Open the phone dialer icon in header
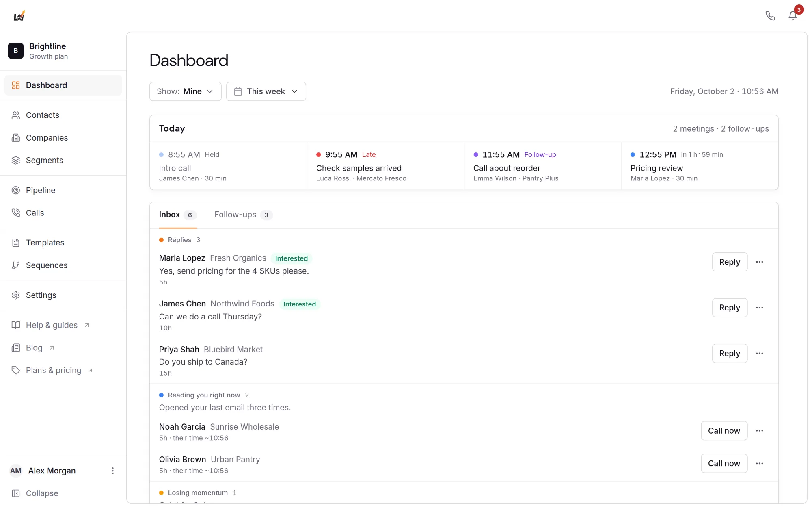This screenshot has width=812, height=508. (x=770, y=16)
